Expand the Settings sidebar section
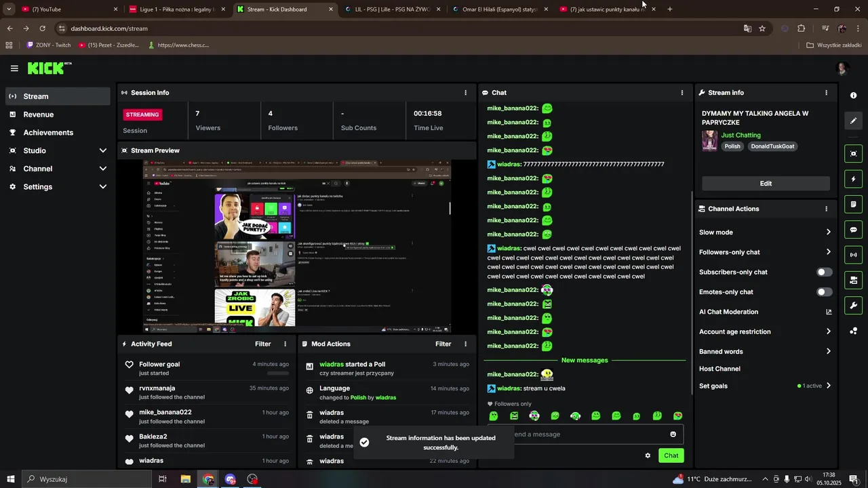Image resolution: width=868 pixels, height=488 pixels. pyautogui.click(x=103, y=187)
